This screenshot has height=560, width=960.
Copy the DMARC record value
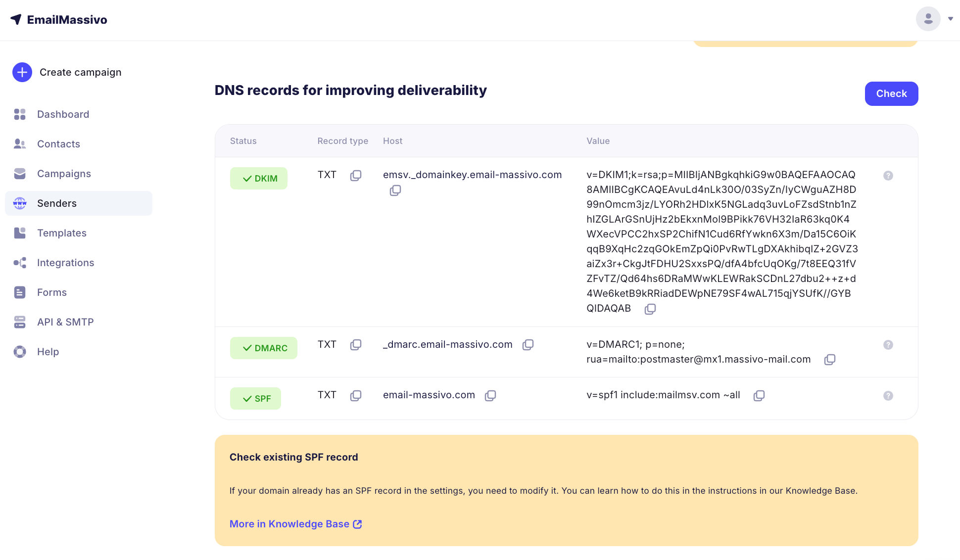coord(830,360)
